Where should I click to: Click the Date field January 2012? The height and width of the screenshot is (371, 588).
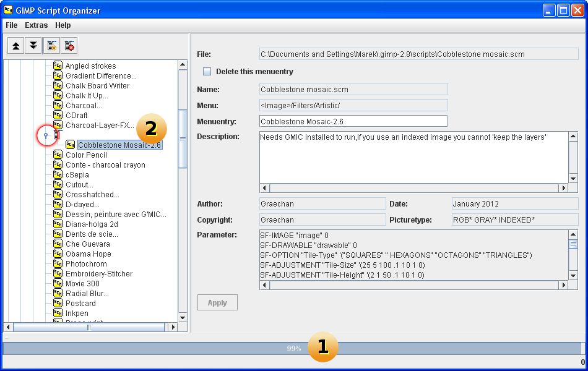click(515, 203)
